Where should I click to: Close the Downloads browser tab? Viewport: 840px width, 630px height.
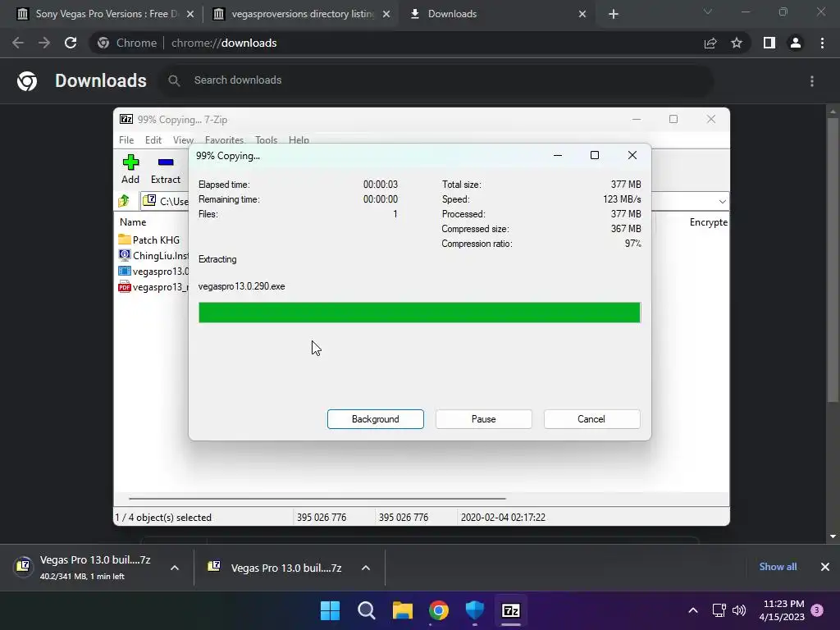582,14
